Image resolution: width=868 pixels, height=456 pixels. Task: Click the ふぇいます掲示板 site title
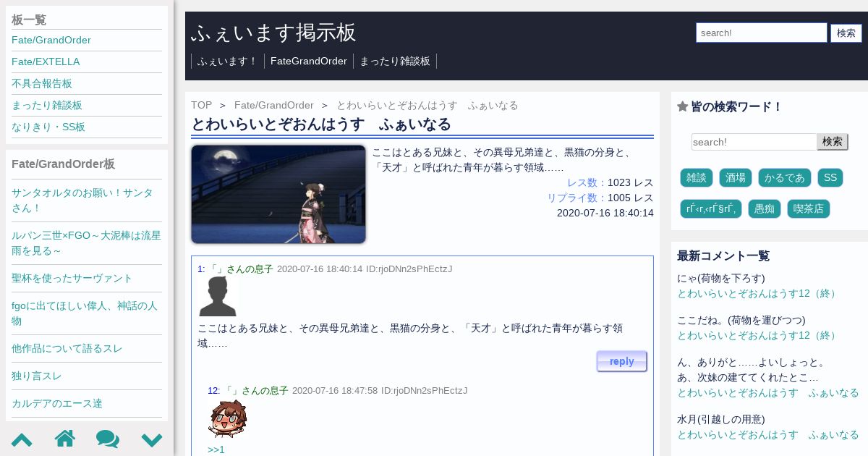273,32
